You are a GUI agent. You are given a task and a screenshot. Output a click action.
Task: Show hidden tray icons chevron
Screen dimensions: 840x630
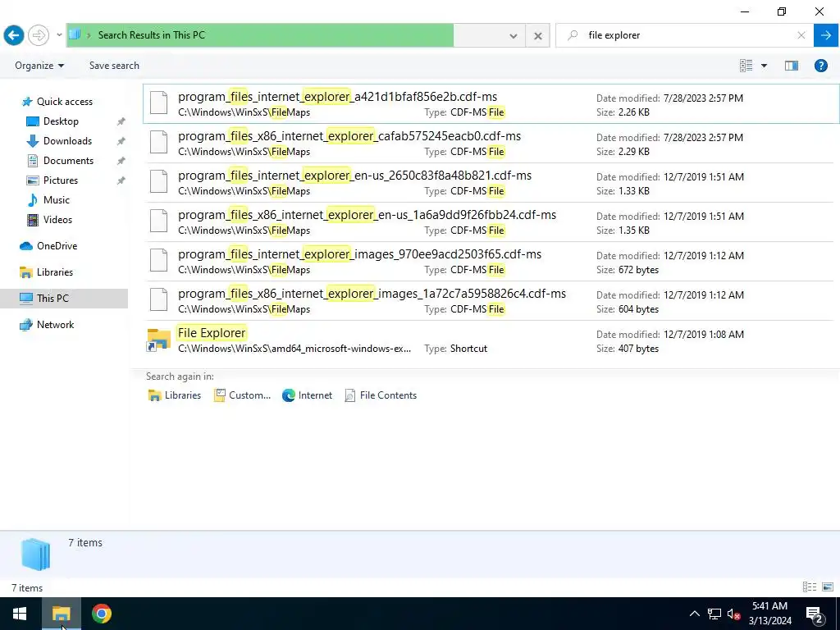click(x=694, y=614)
